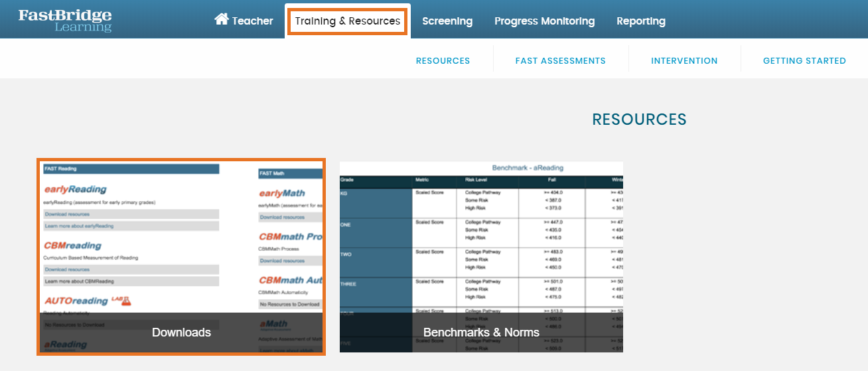Open the FAST ASSESSMENTS submenu link
This screenshot has width=868, height=371.
pyautogui.click(x=561, y=60)
